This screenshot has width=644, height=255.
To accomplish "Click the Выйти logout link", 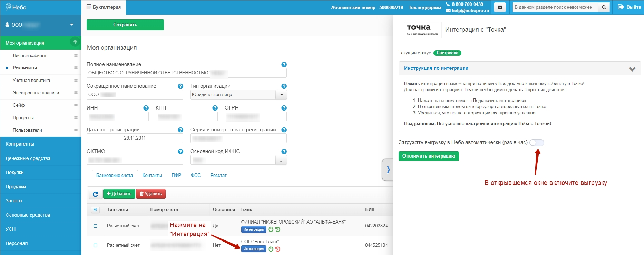I will pyautogui.click(x=630, y=7).
